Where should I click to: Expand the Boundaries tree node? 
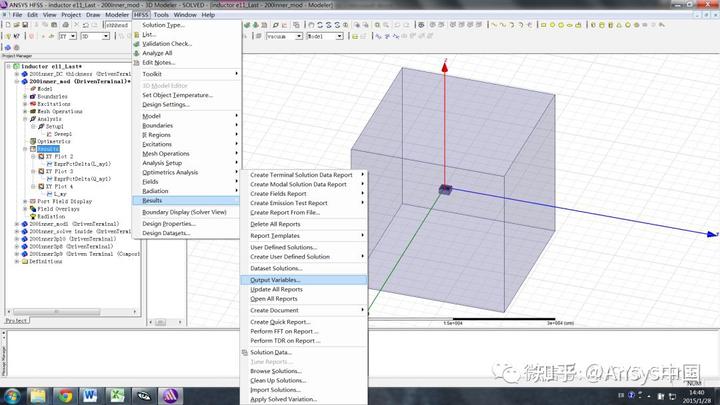tap(25, 96)
